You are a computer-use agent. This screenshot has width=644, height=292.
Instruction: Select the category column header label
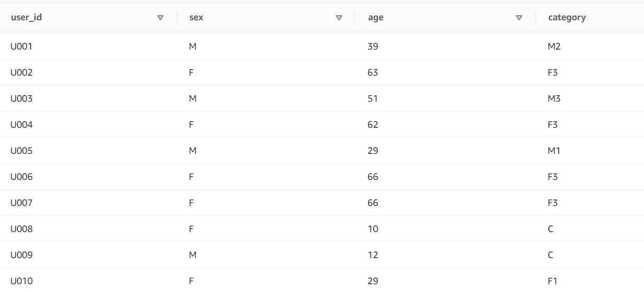pyautogui.click(x=567, y=18)
